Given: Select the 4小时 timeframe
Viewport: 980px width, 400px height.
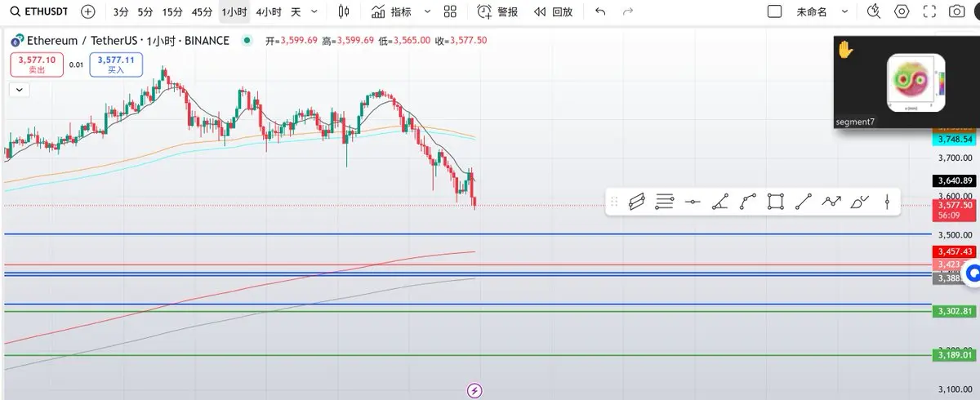Looking at the screenshot, I should pos(269,12).
